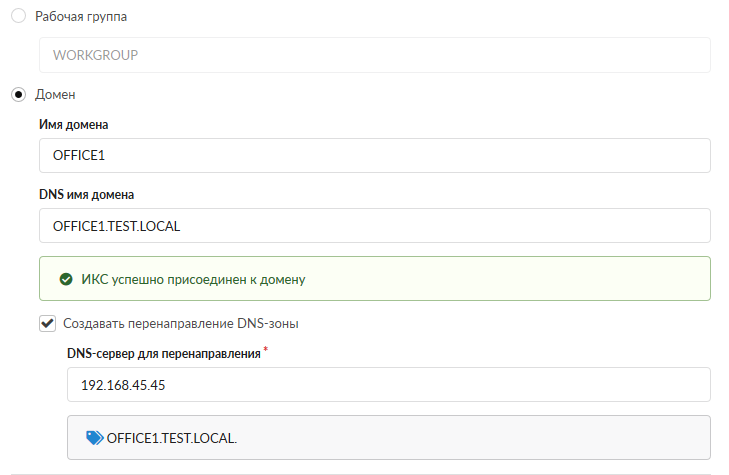Click the ИКС успешно присоединен к домену message
This screenshot has width=729, height=475.
(x=193, y=279)
